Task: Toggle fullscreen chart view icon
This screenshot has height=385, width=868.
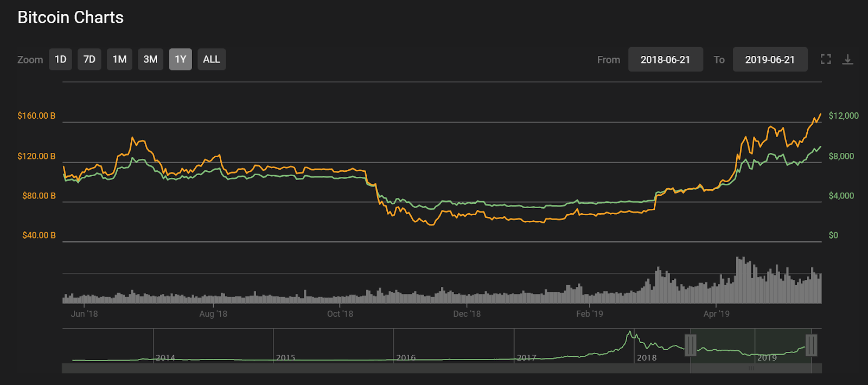Action: [x=826, y=59]
